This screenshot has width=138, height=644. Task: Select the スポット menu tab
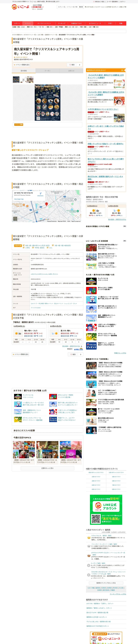coord(17,23)
